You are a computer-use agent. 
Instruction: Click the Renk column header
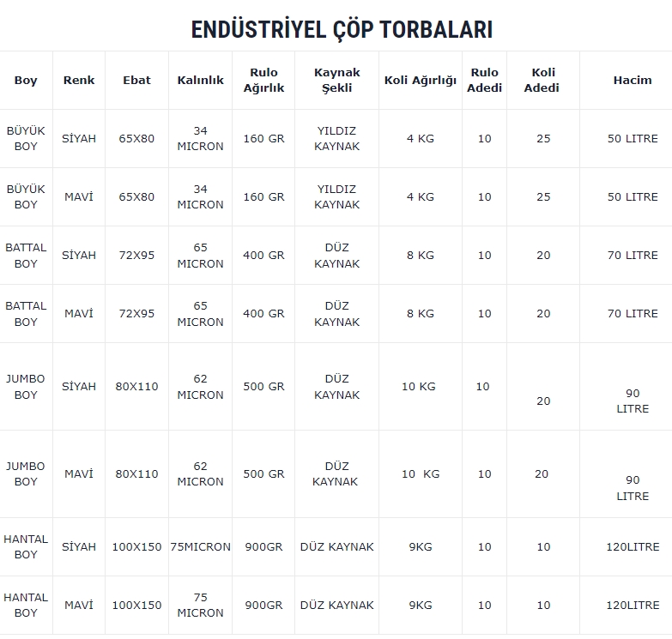79,80
